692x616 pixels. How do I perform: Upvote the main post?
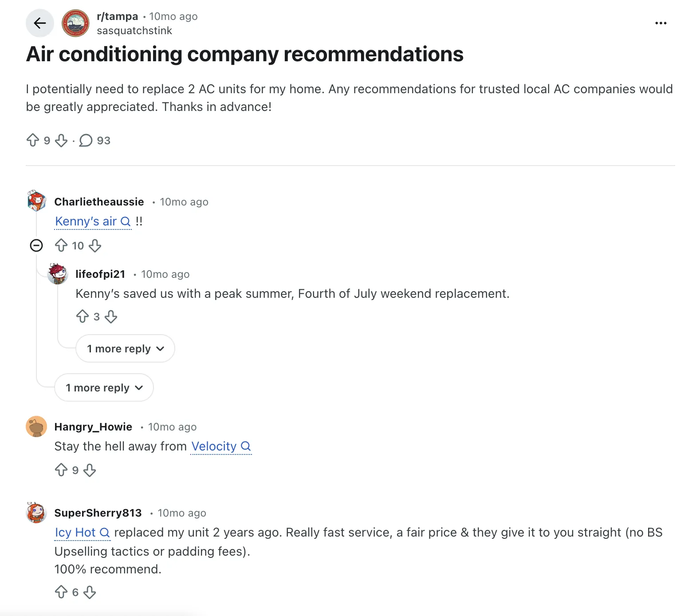33,140
